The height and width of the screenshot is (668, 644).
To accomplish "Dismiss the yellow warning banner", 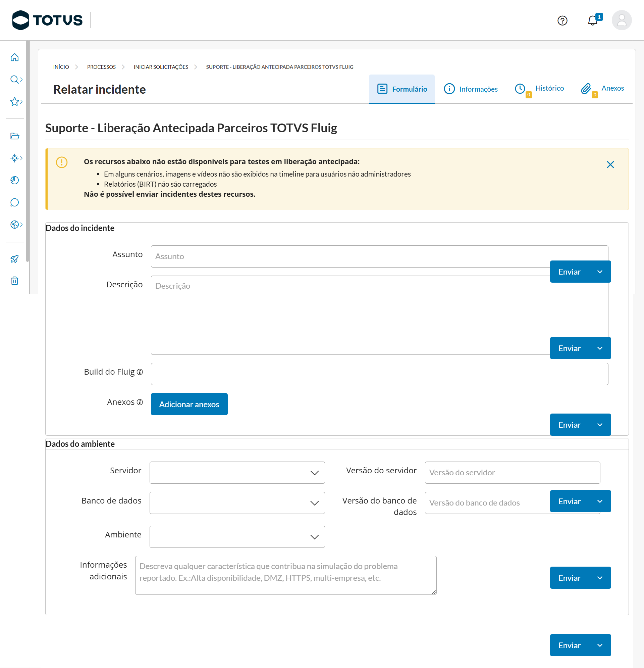I will point(610,164).
